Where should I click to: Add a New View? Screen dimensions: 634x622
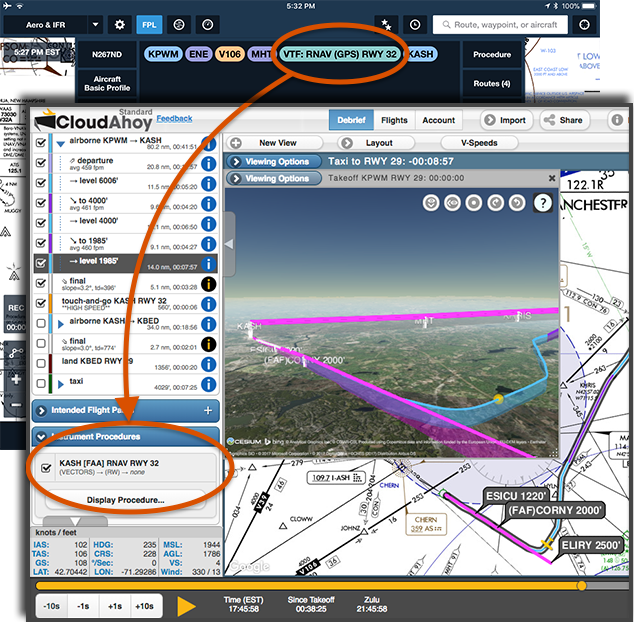[275, 143]
